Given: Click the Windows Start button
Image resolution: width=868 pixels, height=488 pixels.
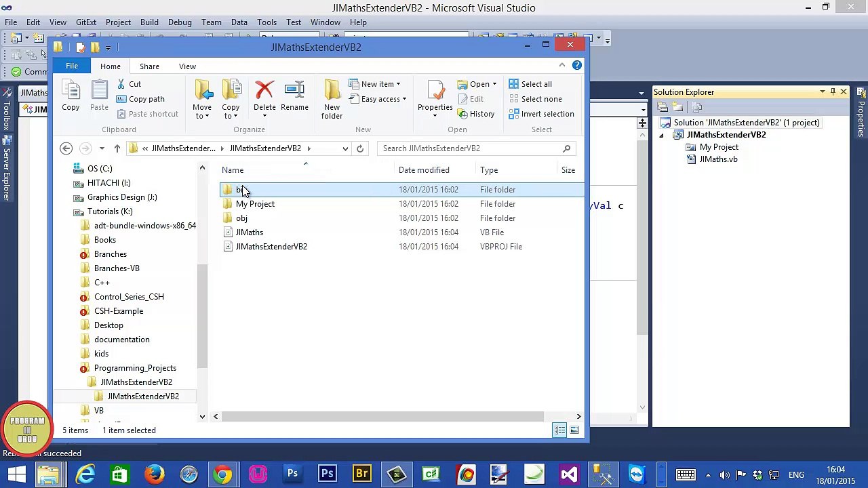Looking at the screenshot, I should (16, 474).
